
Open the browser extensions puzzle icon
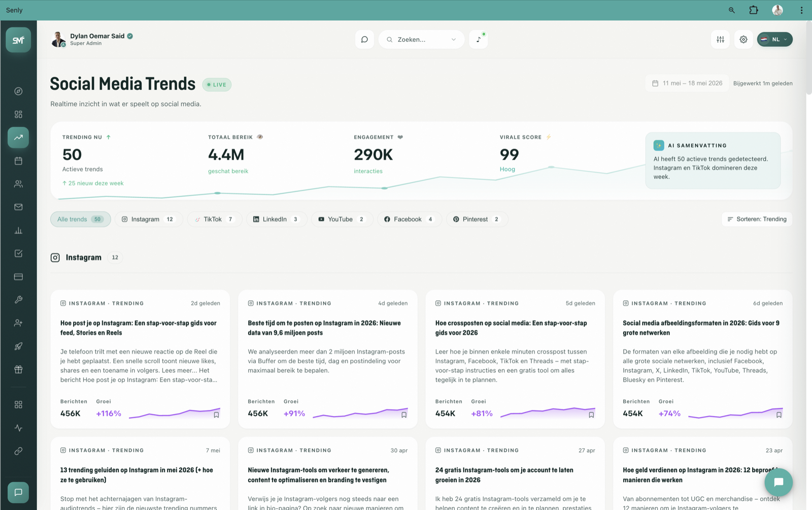[x=754, y=10]
